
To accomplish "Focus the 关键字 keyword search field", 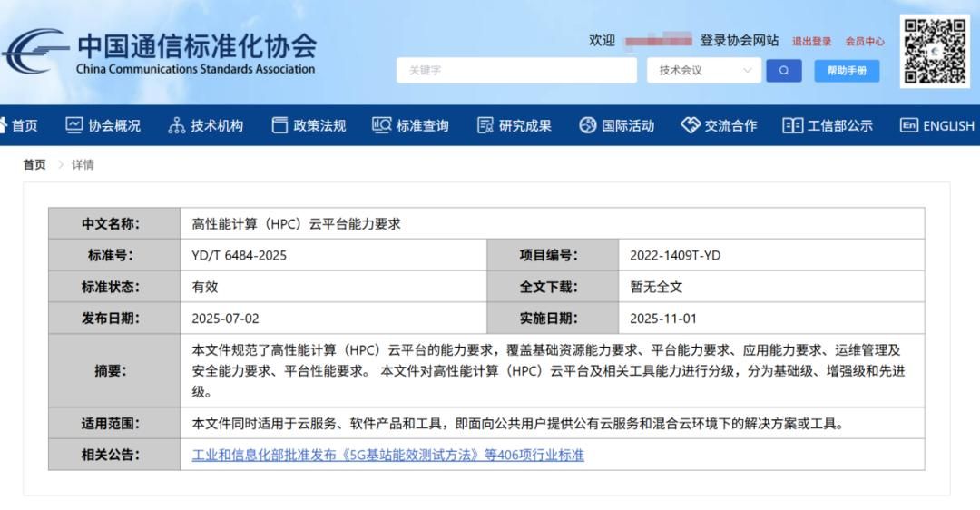I will [515, 71].
